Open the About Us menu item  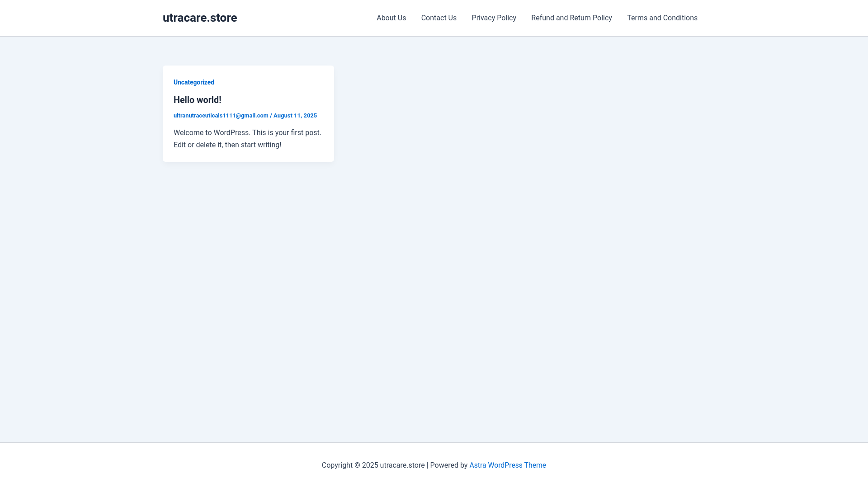(x=391, y=18)
